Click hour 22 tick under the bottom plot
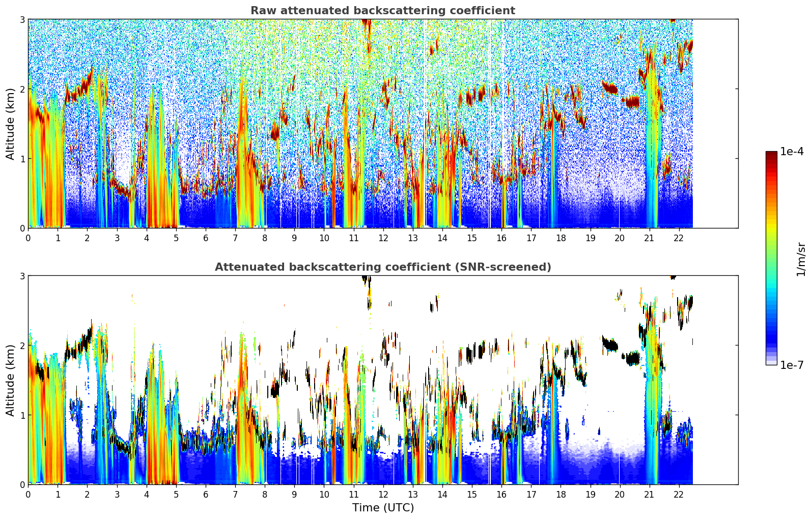Viewport: 812px width, 519px height. point(679,495)
